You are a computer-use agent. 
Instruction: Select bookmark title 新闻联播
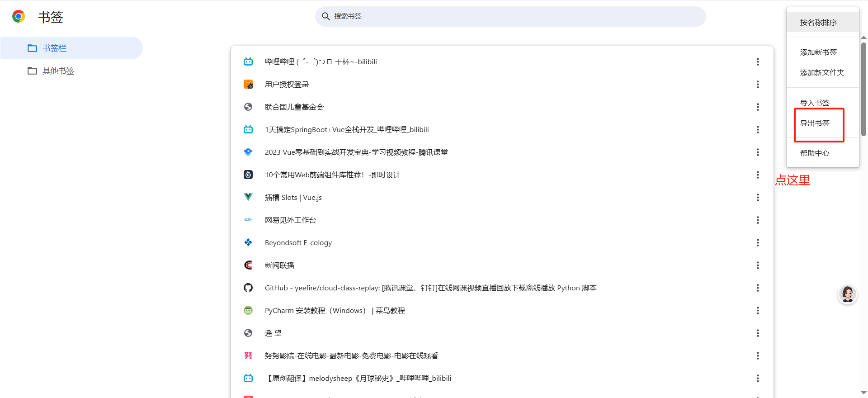[279, 265]
